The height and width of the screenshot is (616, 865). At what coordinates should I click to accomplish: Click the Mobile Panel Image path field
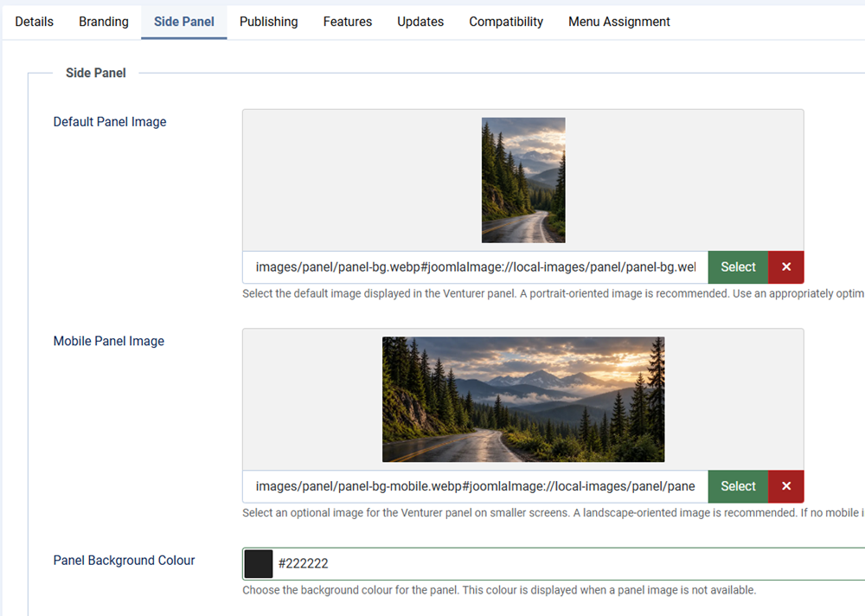pos(476,486)
